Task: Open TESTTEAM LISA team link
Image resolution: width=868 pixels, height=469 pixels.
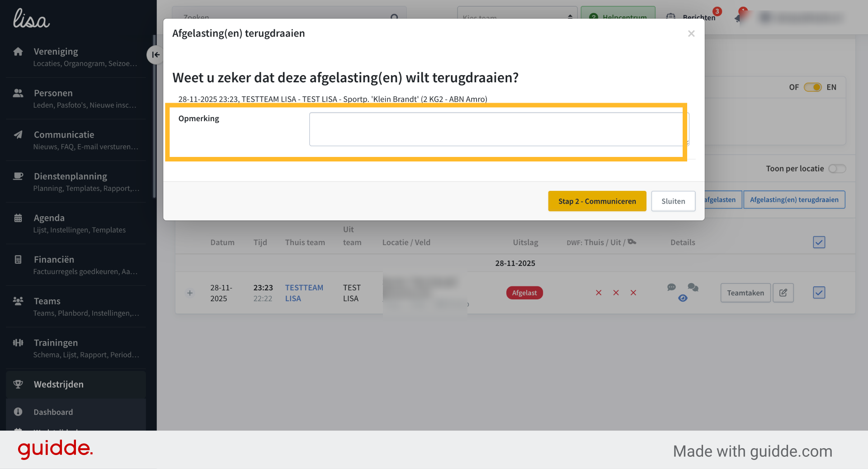Action: (x=304, y=293)
